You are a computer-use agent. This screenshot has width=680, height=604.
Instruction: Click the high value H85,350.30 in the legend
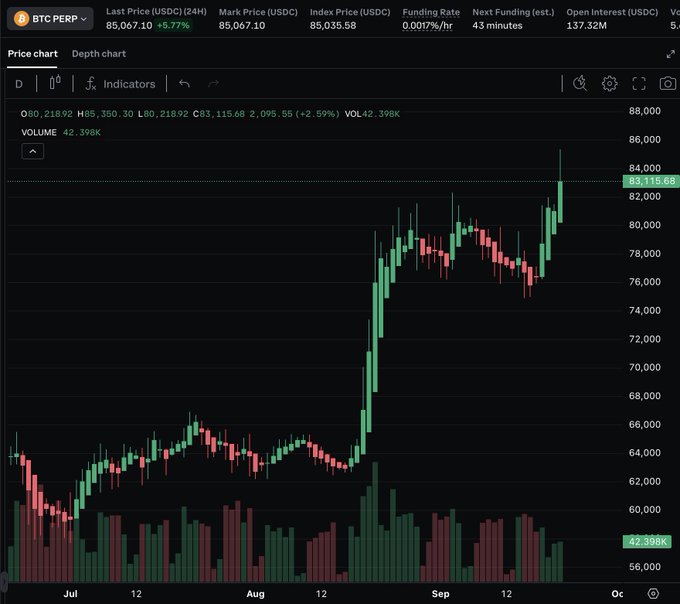tap(105, 114)
